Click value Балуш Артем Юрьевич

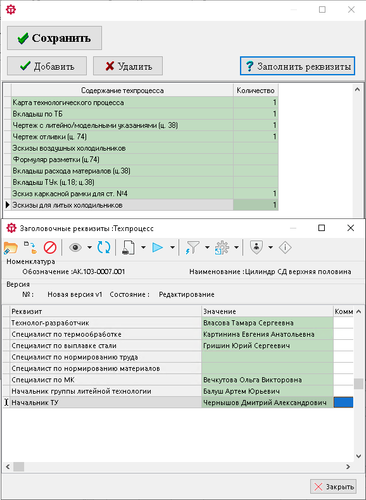point(267,391)
